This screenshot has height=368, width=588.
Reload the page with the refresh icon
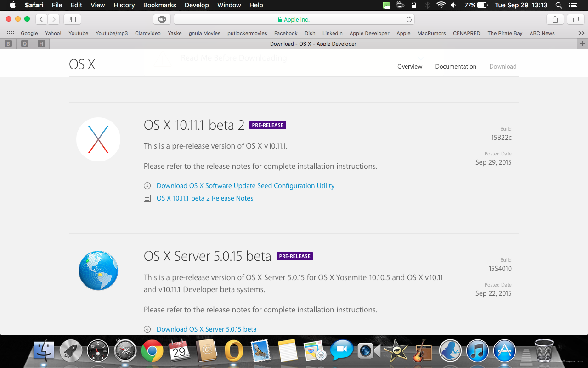click(409, 19)
